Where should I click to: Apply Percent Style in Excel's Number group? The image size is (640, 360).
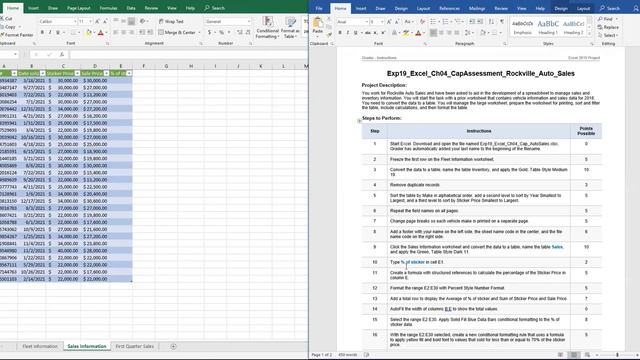click(x=221, y=32)
